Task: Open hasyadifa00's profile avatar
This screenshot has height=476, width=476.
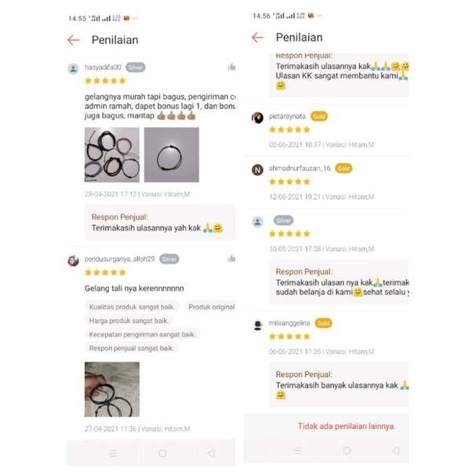Action: tap(73, 68)
